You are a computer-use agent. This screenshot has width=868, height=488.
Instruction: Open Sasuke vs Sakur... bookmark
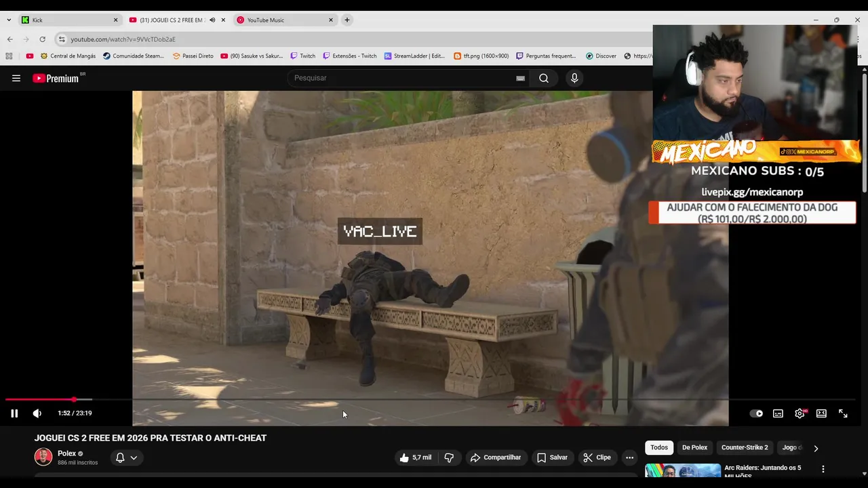(x=252, y=56)
